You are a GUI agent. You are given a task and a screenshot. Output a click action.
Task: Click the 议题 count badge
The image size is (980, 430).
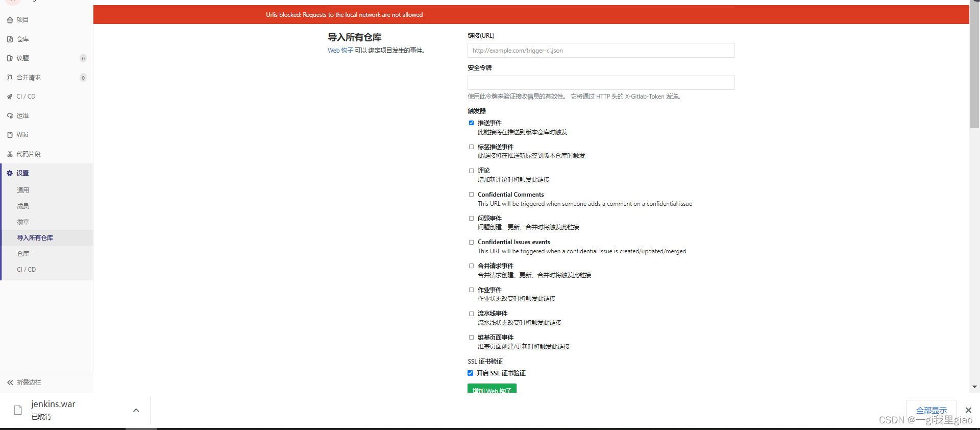[x=83, y=58]
